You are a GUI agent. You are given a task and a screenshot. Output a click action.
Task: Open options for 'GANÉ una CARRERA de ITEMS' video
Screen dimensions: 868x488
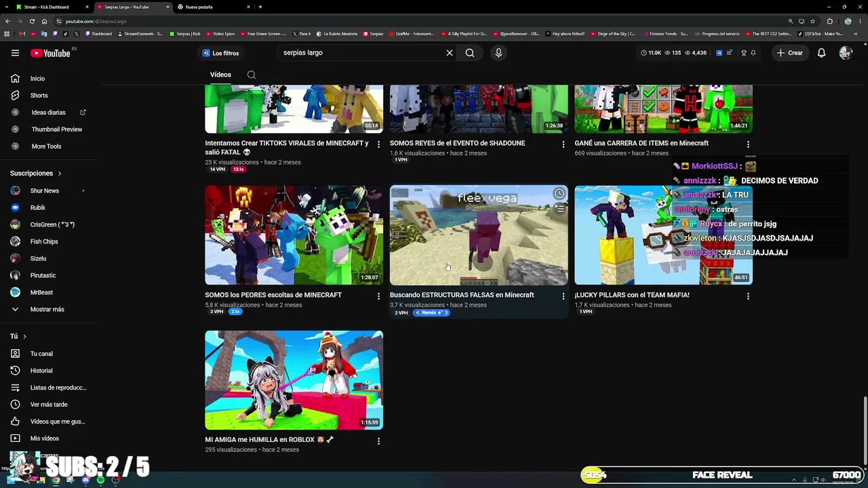point(748,144)
